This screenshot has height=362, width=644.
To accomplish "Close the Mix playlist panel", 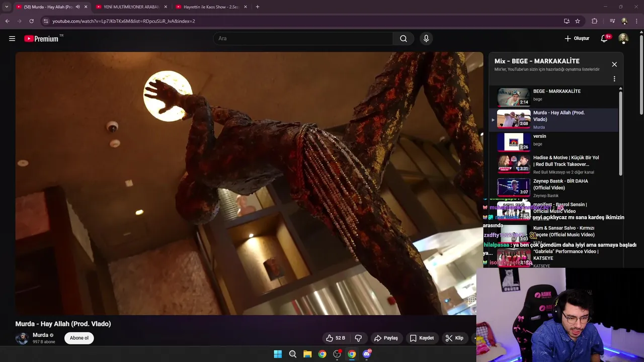I will 614,64.
